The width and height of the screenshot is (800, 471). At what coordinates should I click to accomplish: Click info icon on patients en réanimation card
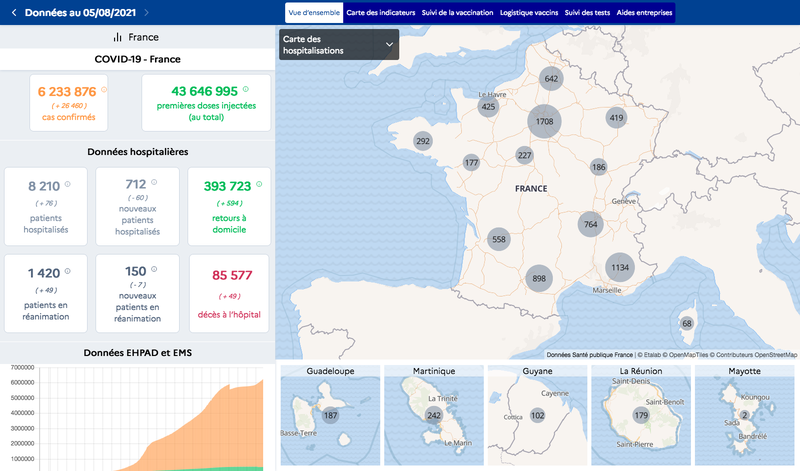tap(69, 271)
